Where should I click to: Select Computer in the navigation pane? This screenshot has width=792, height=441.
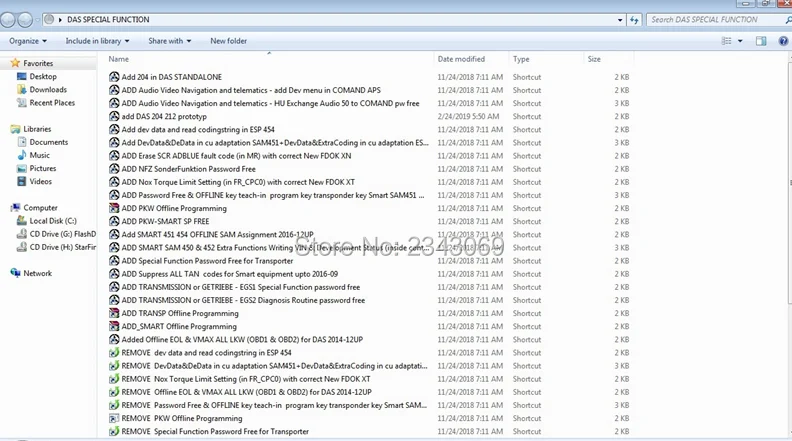pos(40,208)
